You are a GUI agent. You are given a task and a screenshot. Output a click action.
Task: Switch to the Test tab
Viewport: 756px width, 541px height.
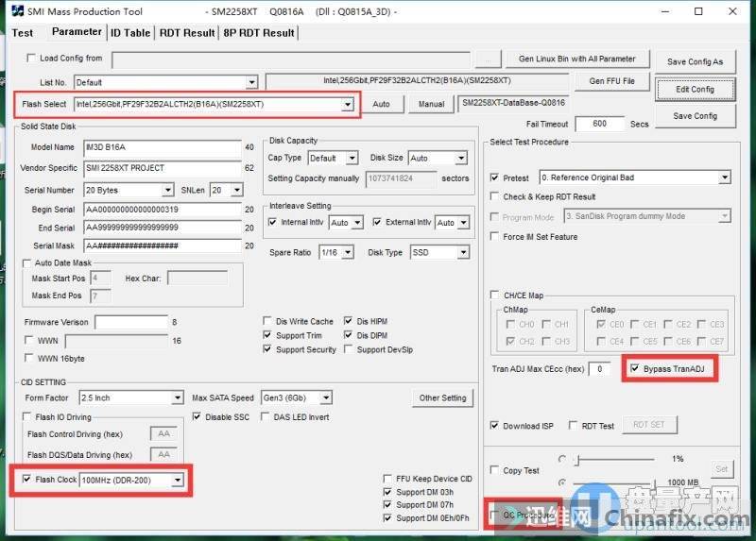click(x=23, y=33)
